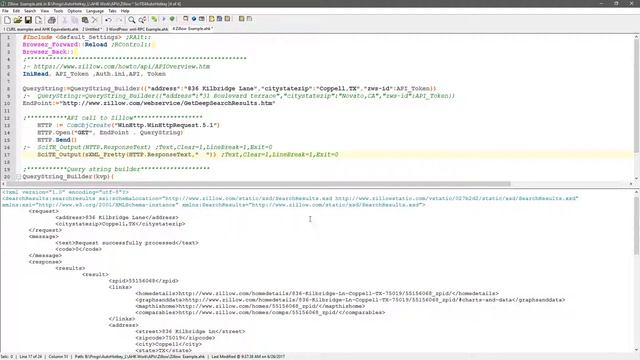Click the New file toolbar icon
This screenshot has height=360, width=640.
7,20
